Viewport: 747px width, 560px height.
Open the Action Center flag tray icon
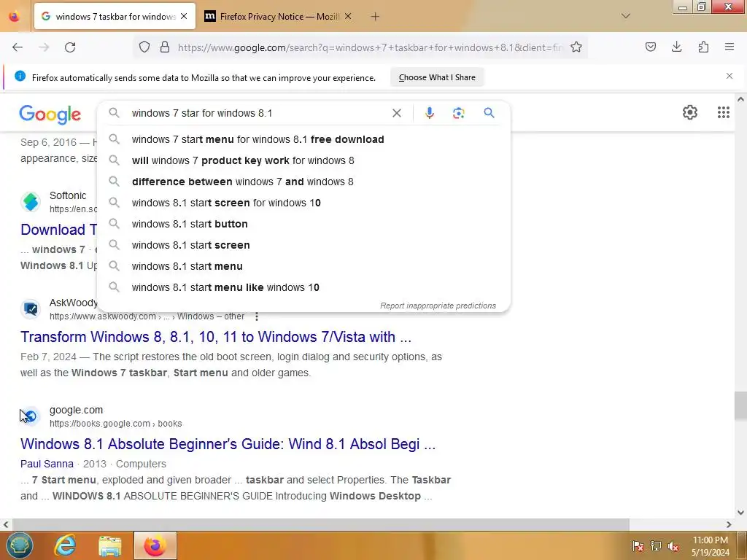click(638, 546)
